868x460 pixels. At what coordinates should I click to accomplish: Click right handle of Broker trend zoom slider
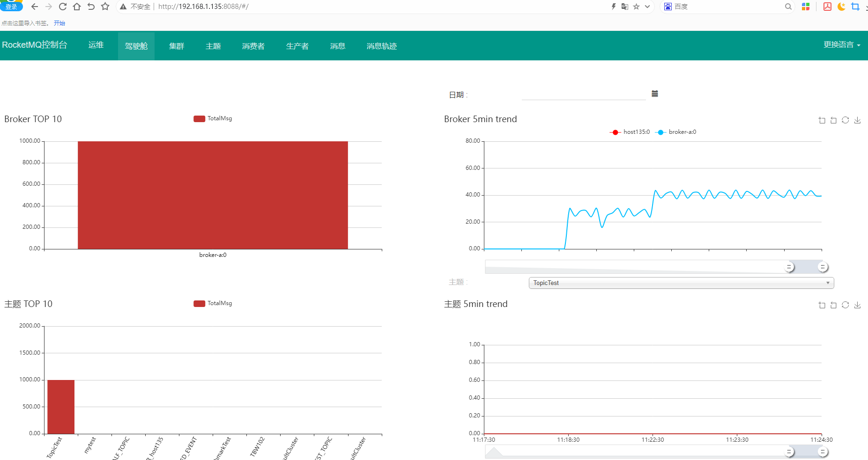pos(823,267)
